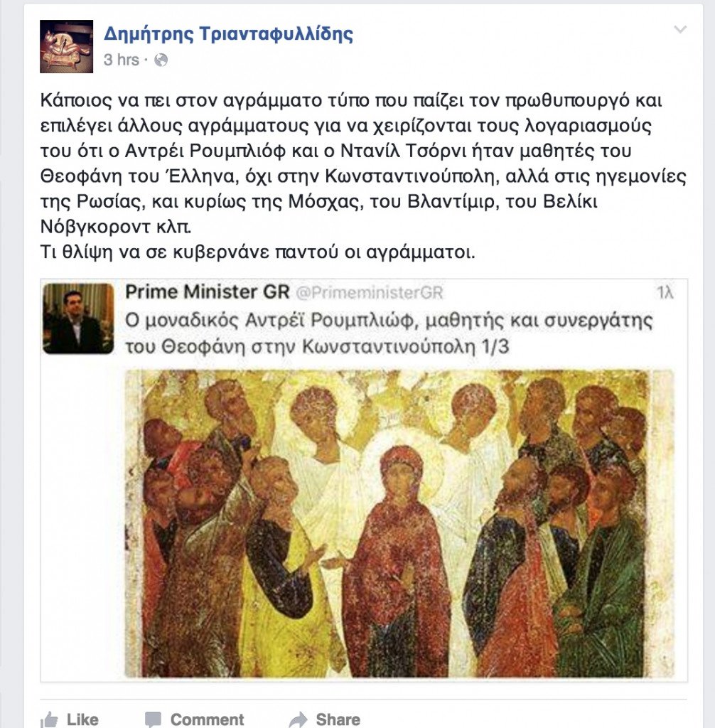Click the globe public-privacy icon

pyautogui.click(x=161, y=60)
